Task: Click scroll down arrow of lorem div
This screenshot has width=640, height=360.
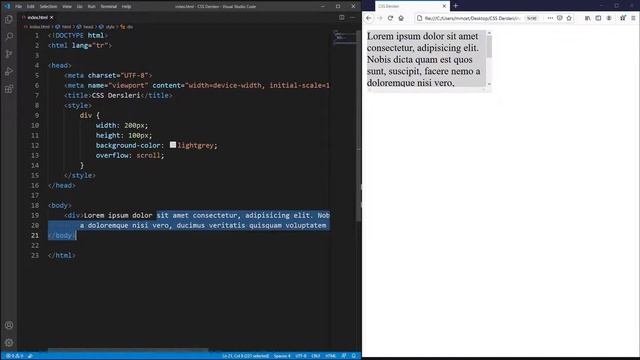Action: (489, 84)
